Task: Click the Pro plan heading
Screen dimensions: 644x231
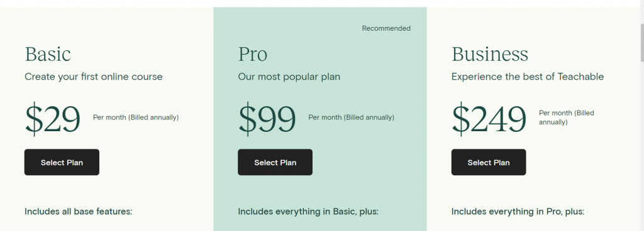Action: [253, 54]
